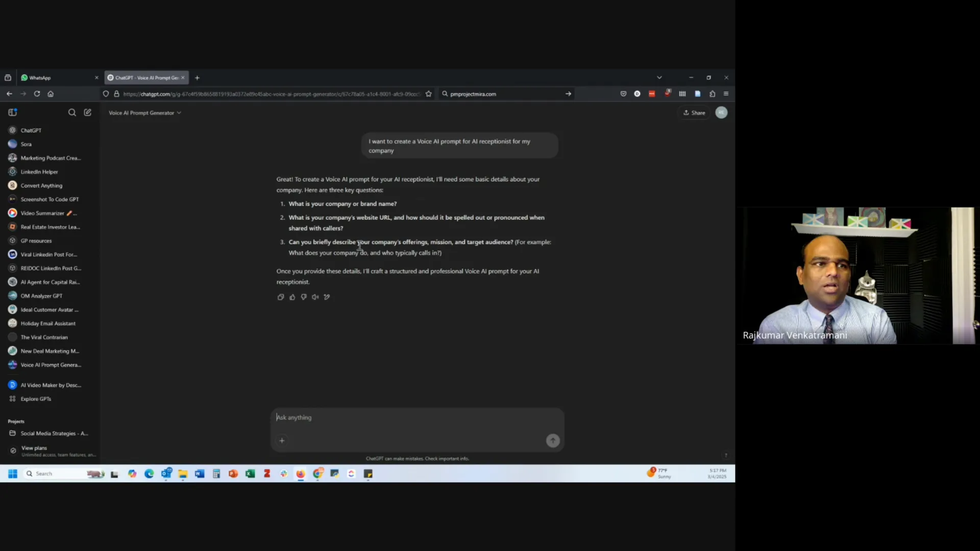Click the thumbs up feedback icon
Screen dimensions: 980x551
[292, 297]
